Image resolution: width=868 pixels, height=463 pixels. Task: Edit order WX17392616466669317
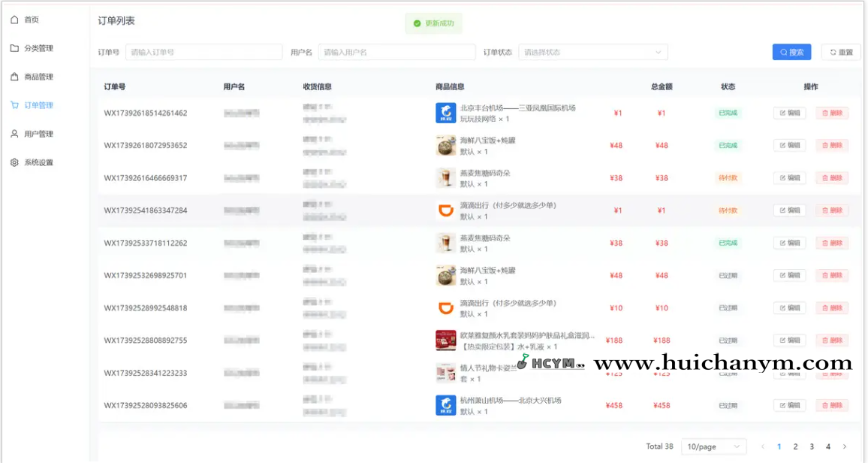pos(789,178)
